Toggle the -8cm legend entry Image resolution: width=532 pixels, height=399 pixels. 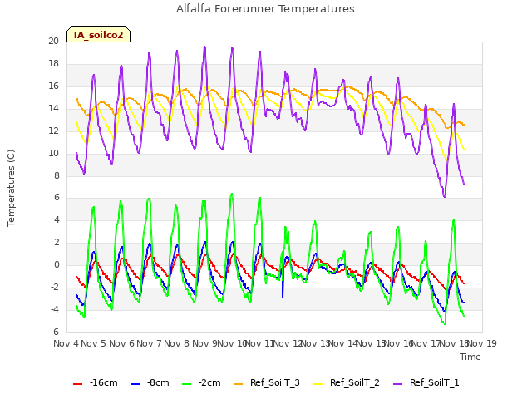[x=150, y=382]
